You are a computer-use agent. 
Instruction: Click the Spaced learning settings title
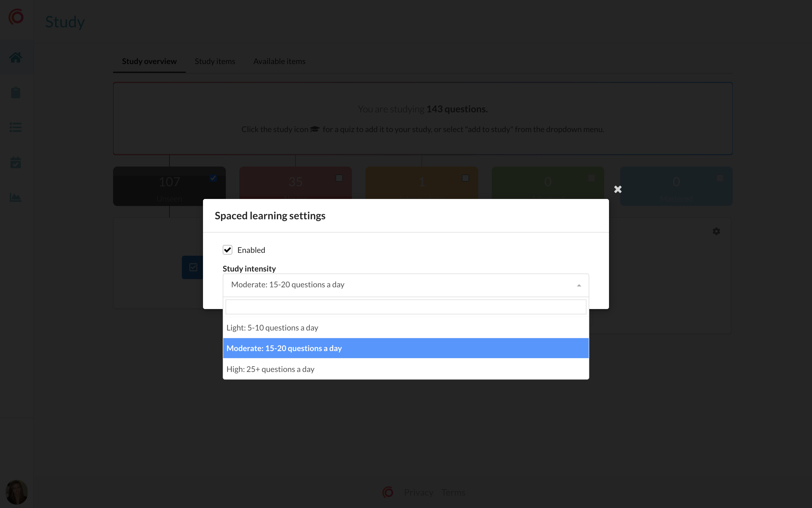tap(270, 215)
